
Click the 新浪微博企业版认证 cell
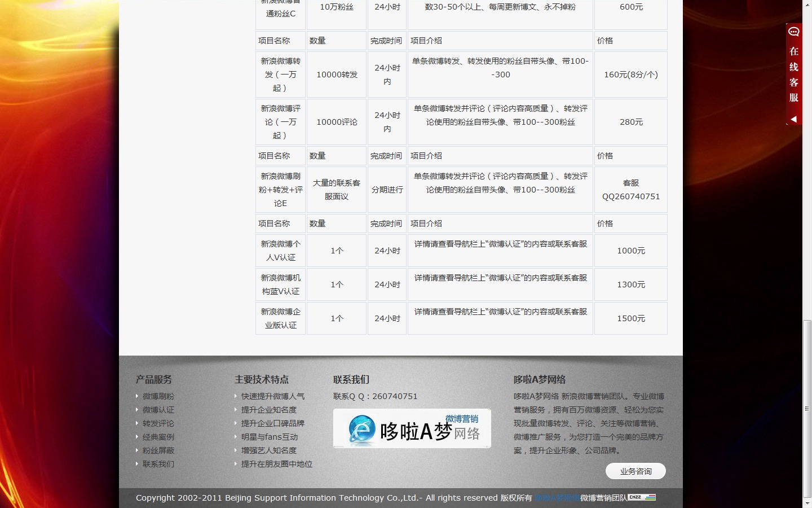pos(281,318)
